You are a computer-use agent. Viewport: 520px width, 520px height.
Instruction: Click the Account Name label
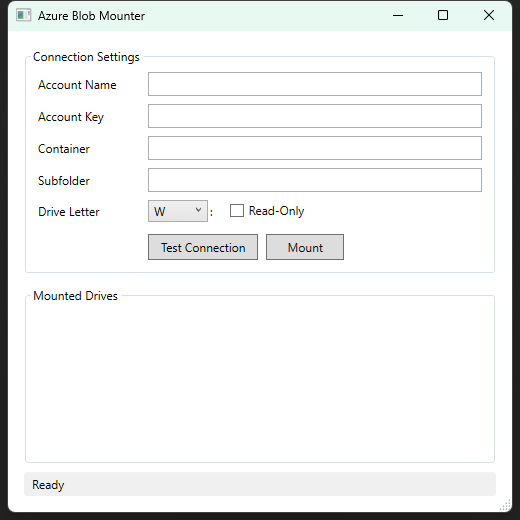(x=77, y=85)
